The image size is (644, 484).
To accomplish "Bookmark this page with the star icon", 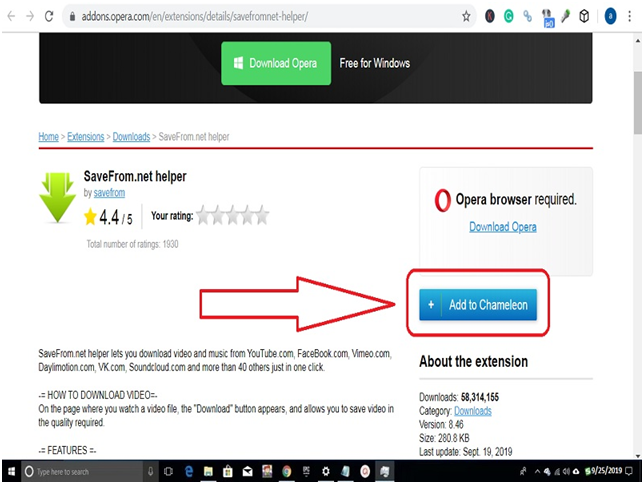I will tap(466, 16).
